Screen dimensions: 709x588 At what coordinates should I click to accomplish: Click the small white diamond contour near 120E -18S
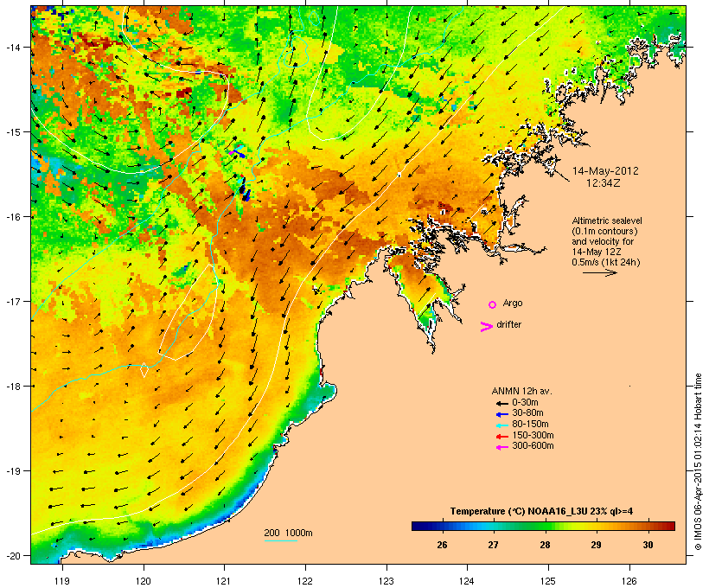144,370
